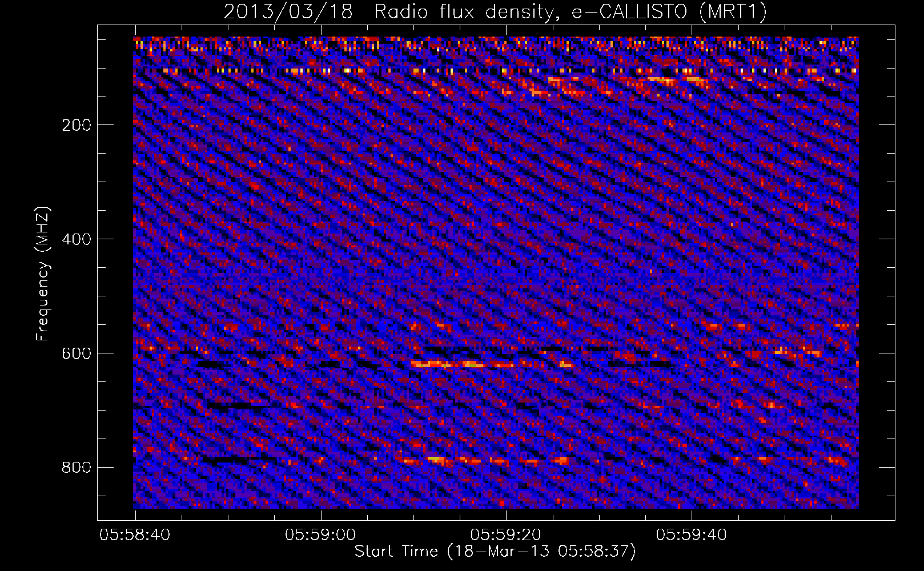The width and height of the screenshot is (924, 571).
Task: Click the bright burst feature near 800 MHz
Action: 437,459
